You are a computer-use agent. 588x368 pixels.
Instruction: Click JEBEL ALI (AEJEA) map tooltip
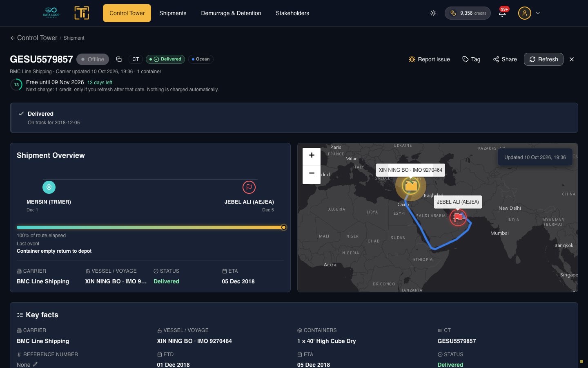pyautogui.click(x=458, y=202)
